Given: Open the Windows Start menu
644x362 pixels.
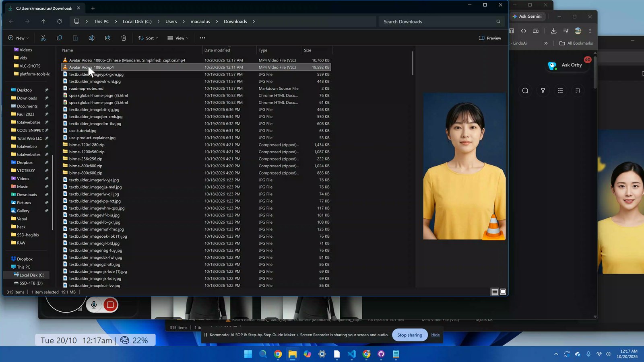Looking at the screenshot, I should pos(248,354).
